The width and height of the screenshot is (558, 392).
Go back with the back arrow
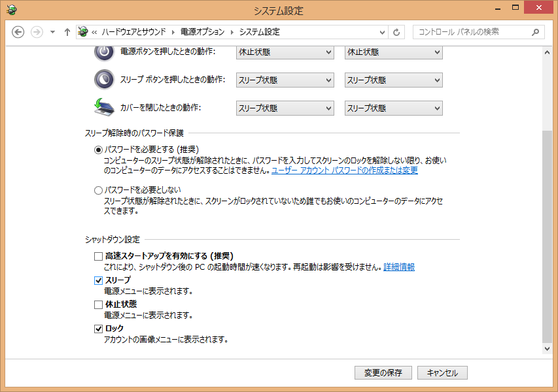pyautogui.click(x=18, y=32)
